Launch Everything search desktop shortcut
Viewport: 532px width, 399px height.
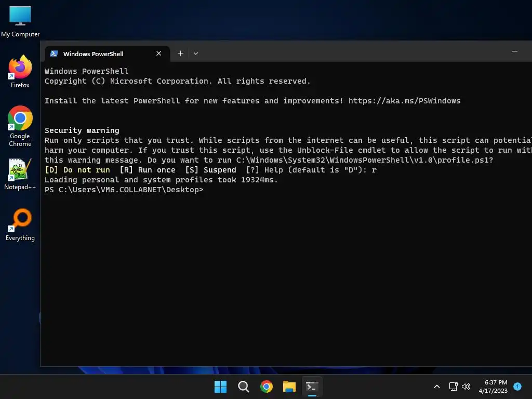click(20, 224)
